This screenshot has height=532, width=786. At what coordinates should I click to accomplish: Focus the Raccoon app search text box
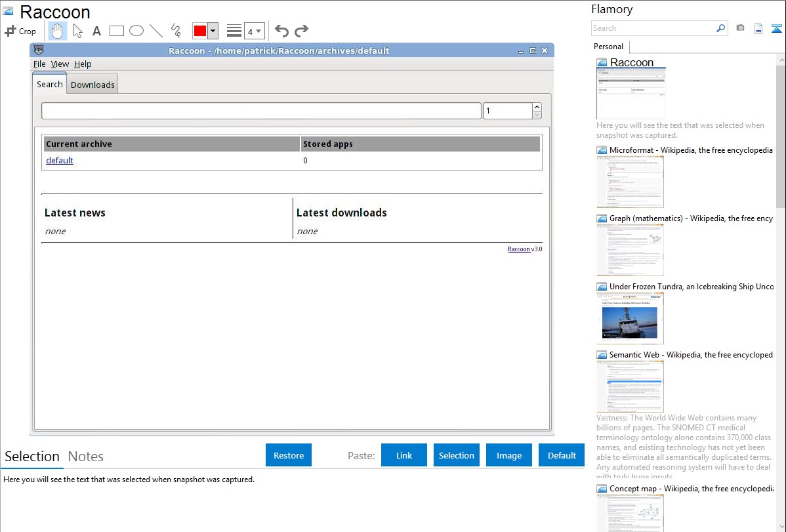(x=261, y=111)
